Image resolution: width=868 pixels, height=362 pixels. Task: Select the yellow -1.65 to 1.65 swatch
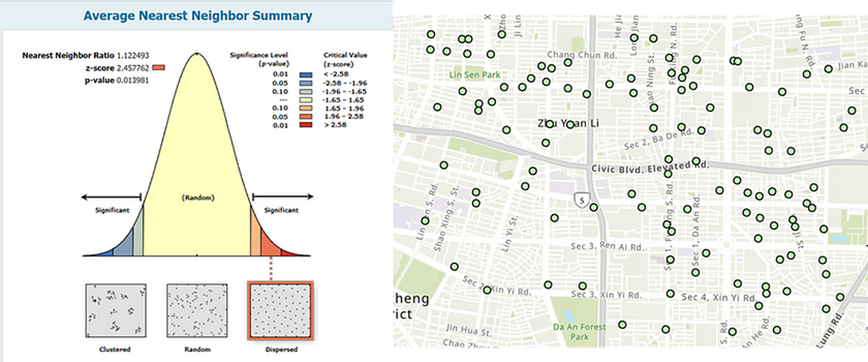coord(306,100)
